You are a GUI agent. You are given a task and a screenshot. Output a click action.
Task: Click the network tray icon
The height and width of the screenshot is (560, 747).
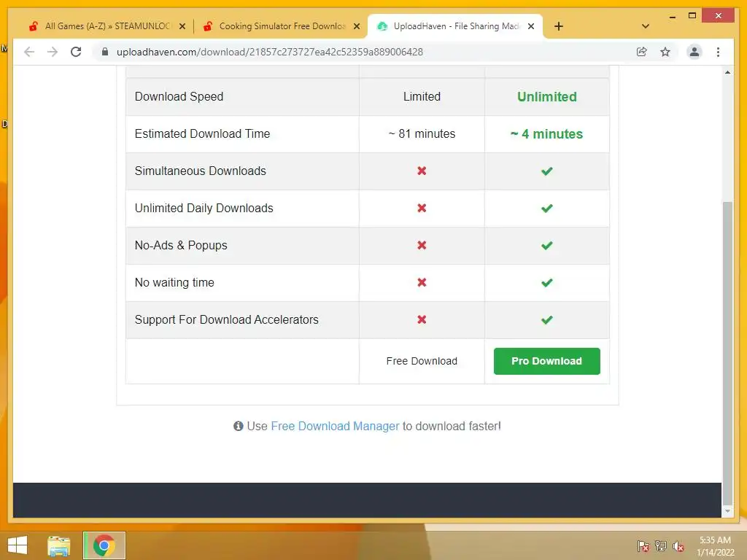click(x=661, y=546)
